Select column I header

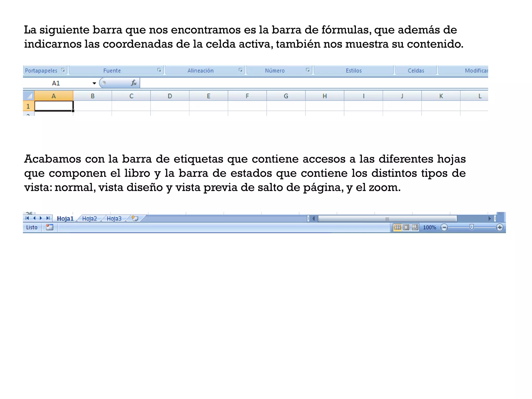coord(363,96)
